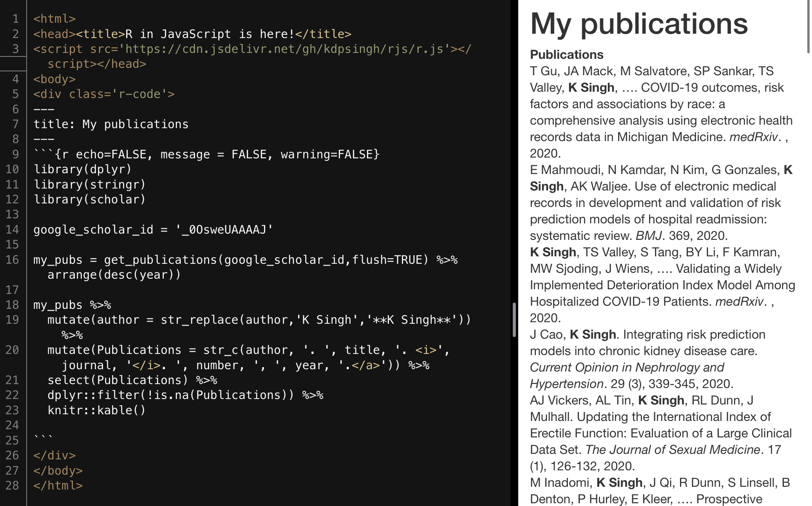Click the 'My publications' heading in the preview

[638, 24]
